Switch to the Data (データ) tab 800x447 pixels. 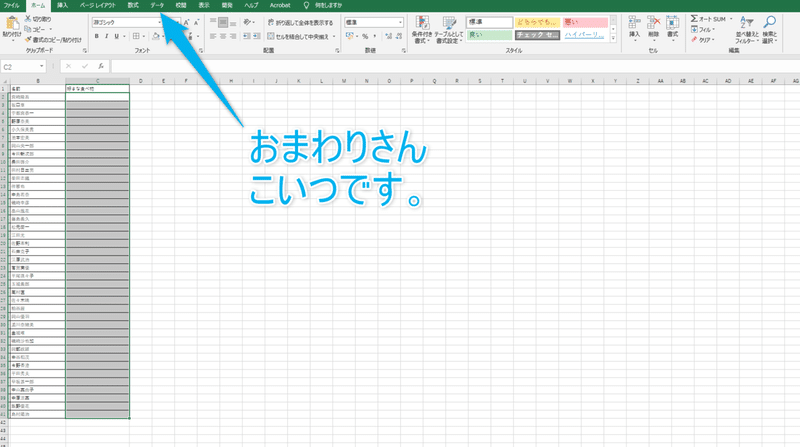(x=157, y=5)
